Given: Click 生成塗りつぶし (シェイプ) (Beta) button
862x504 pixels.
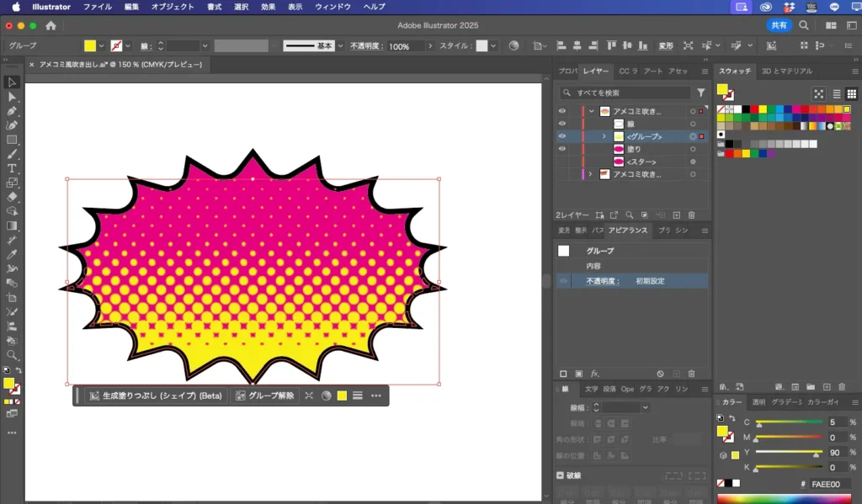Looking at the screenshot, I should pos(156,395).
